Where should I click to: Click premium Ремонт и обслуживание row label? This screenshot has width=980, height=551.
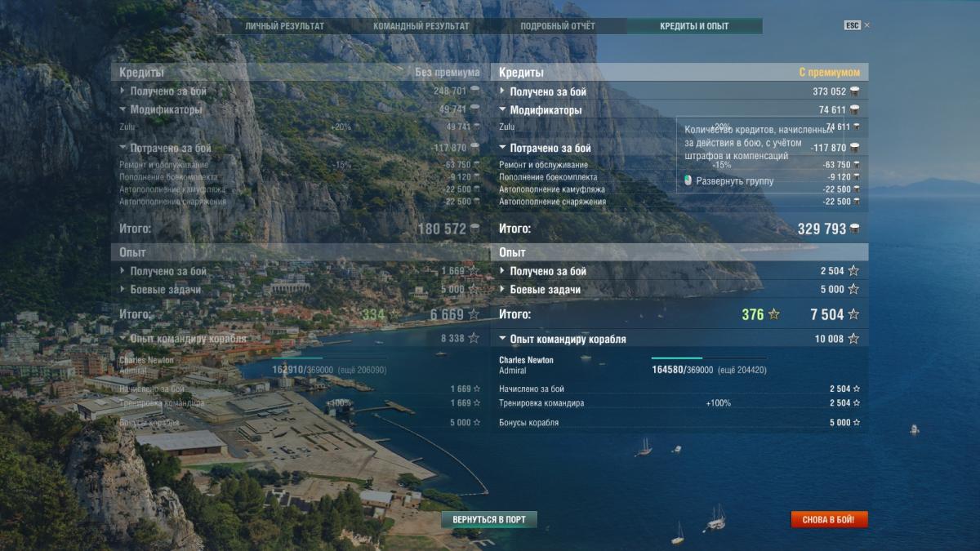pos(543,165)
